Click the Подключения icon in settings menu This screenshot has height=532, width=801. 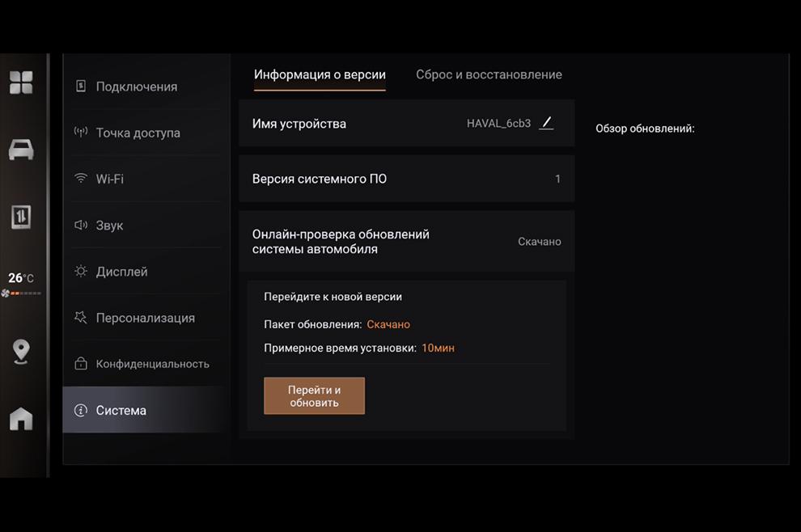tap(81, 87)
